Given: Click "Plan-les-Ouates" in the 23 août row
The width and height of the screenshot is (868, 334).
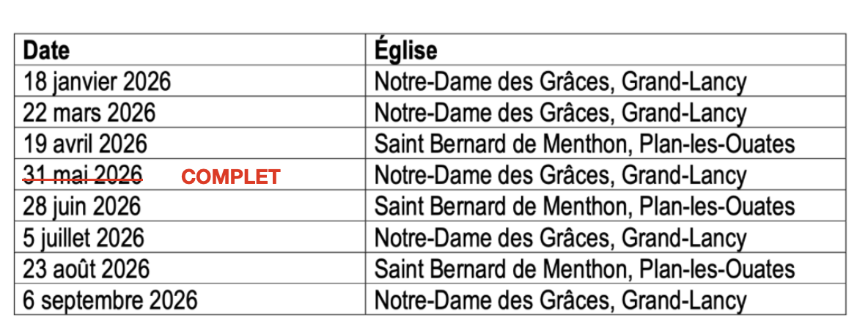Looking at the screenshot, I should 717,269.
